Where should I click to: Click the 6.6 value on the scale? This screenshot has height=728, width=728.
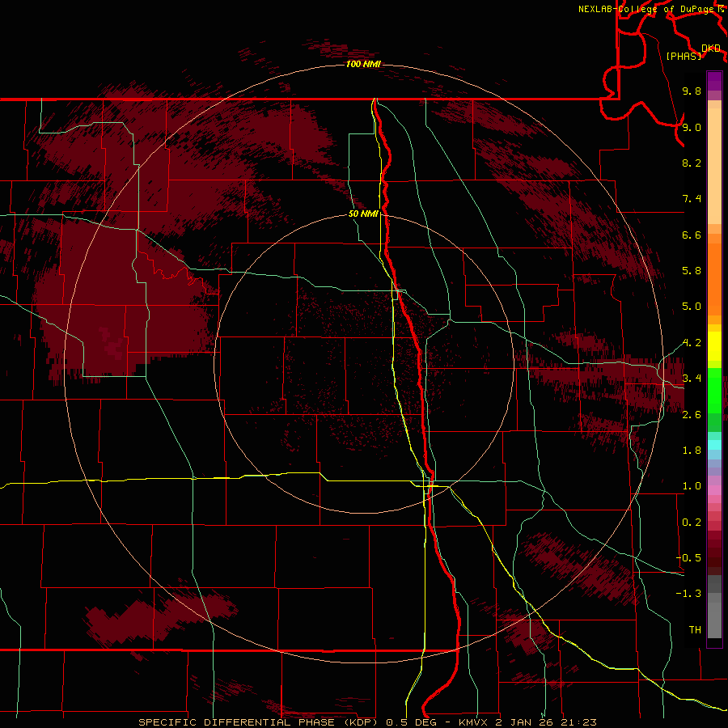pyautogui.click(x=692, y=235)
